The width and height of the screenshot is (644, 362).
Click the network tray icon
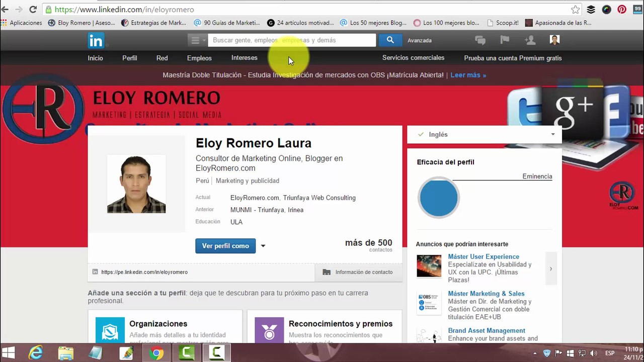click(582, 353)
